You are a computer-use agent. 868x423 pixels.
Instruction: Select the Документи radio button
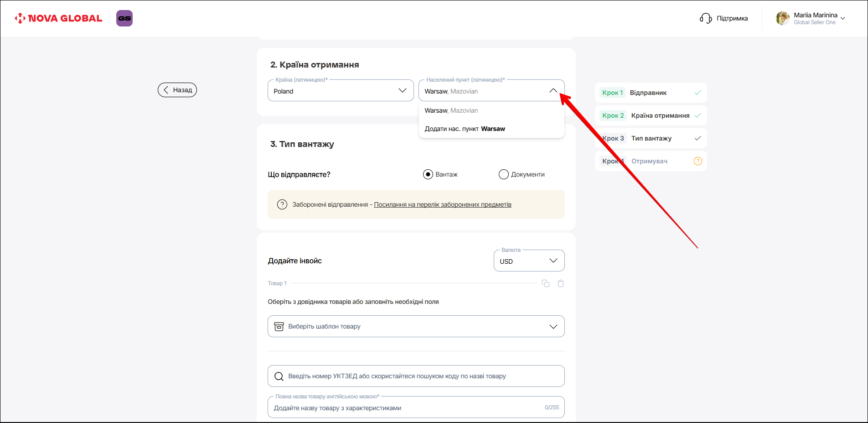click(503, 174)
